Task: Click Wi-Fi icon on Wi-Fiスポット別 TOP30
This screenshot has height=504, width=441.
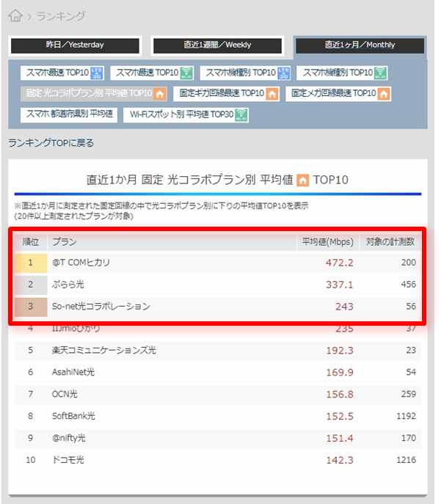Action: (241, 114)
